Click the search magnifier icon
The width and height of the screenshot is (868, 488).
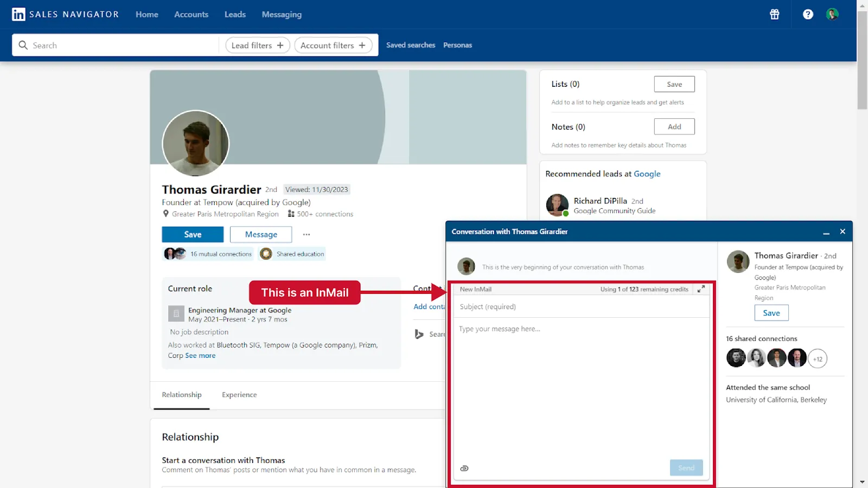point(23,45)
